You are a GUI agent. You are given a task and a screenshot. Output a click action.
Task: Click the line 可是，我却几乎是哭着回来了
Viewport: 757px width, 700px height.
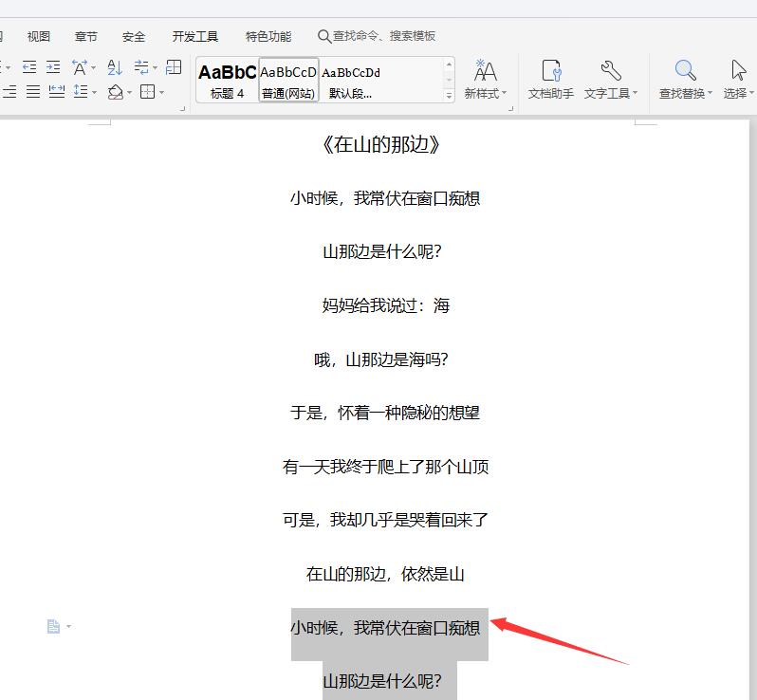pos(386,520)
